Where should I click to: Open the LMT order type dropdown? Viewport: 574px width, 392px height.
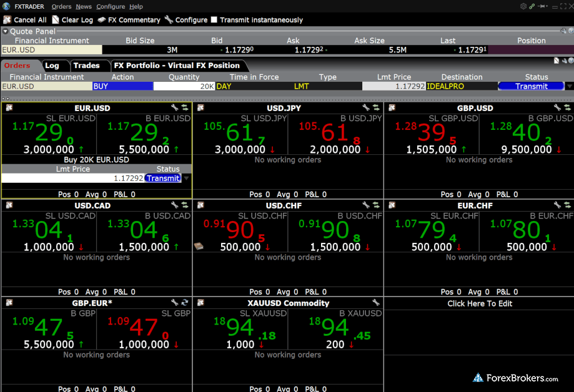[x=328, y=86]
